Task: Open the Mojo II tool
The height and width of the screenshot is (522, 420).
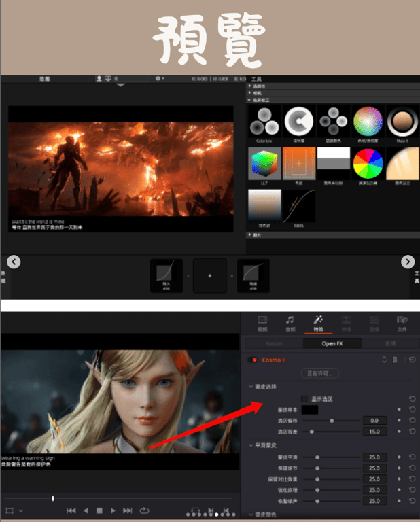Action: [x=402, y=121]
